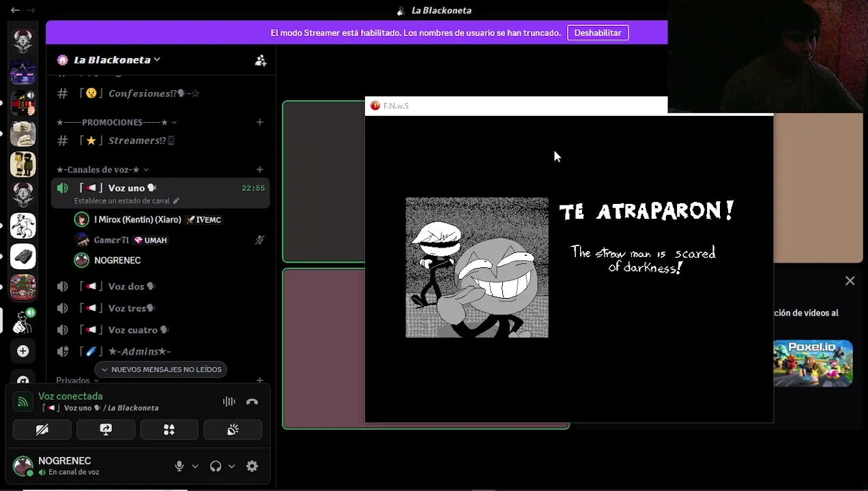Click Establece un estado de canal
This screenshot has width=868, height=491.
[122, 201]
